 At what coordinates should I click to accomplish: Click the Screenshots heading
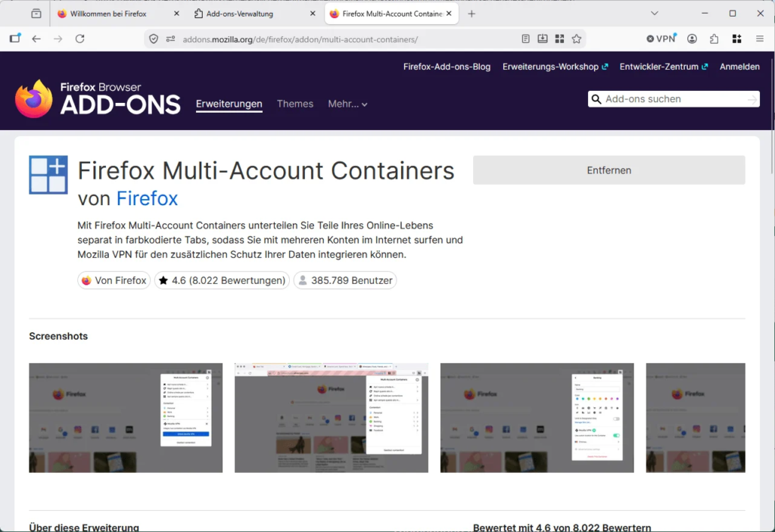point(58,336)
